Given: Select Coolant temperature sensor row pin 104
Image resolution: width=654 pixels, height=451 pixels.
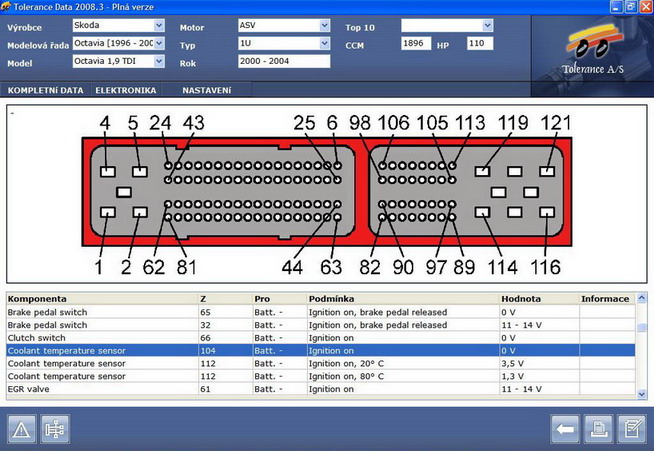Looking at the screenshot, I should [321, 350].
